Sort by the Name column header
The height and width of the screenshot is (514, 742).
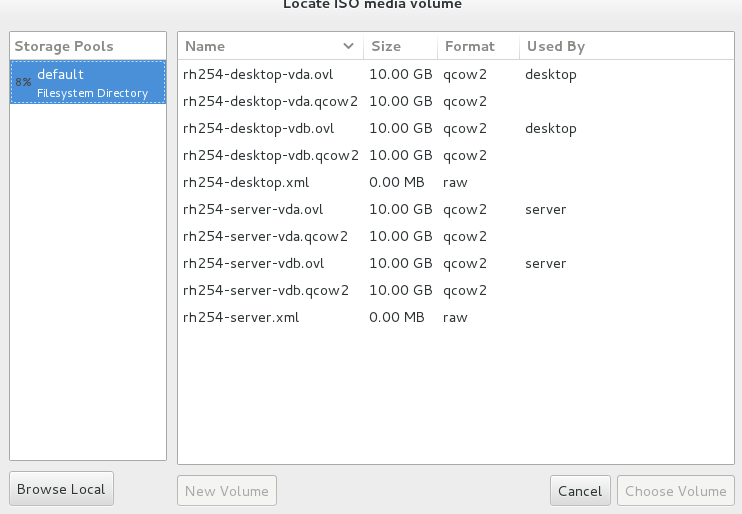[270, 46]
